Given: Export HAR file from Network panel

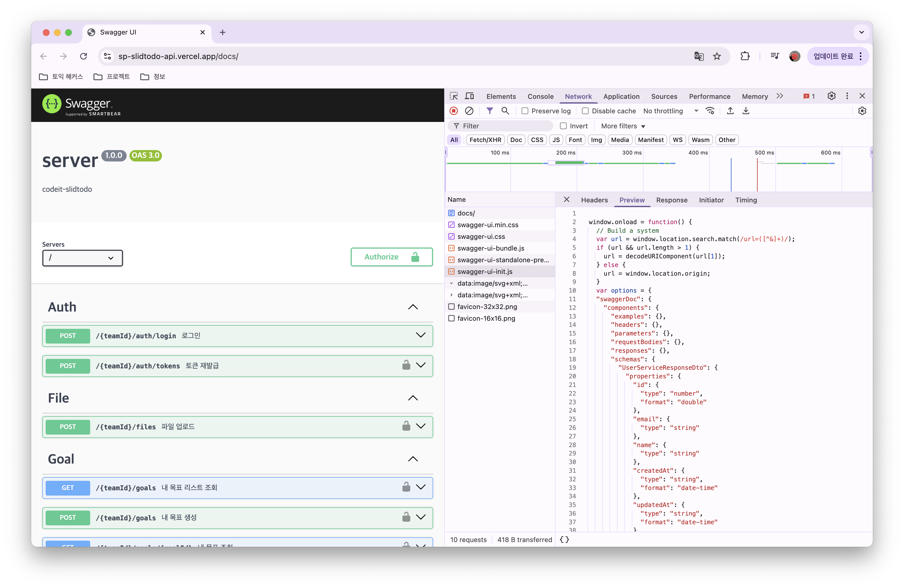Looking at the screenshot, I should 730,111.
